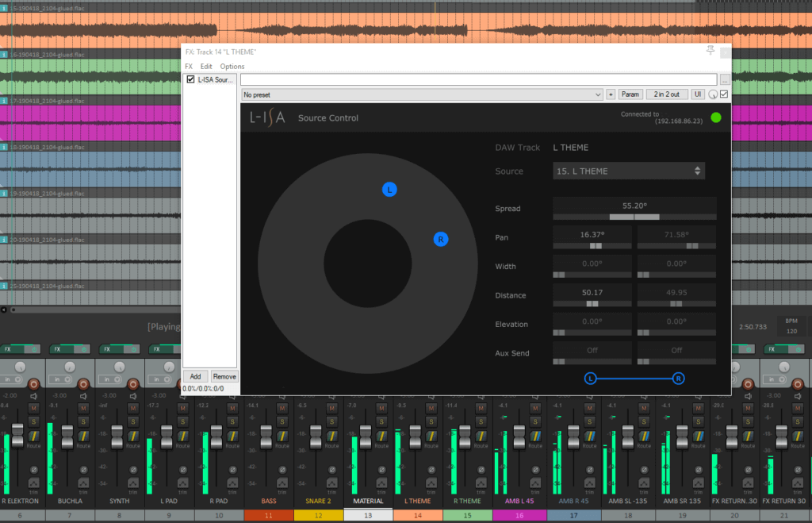This screenshot has height=523, width=812.
Task: Invert phase on the AMB R 45 track
Action: pyautogui.click(x=590, y=470)
